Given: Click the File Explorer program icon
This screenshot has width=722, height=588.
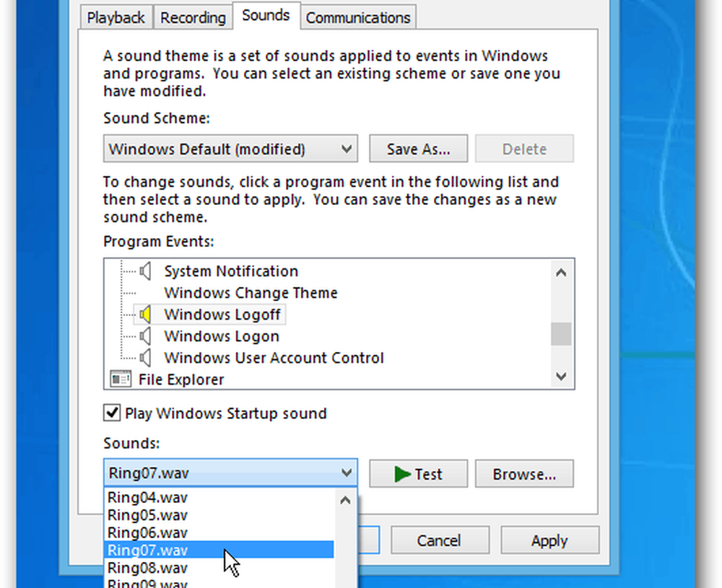Looking at the screenshot, I should coord(118,379).
